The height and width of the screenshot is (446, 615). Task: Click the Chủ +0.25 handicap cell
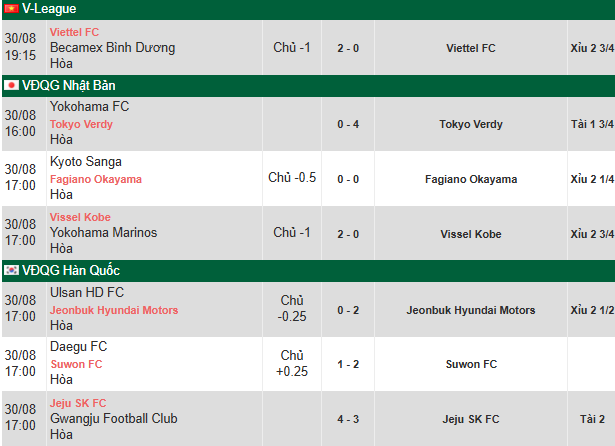(292, 364)
